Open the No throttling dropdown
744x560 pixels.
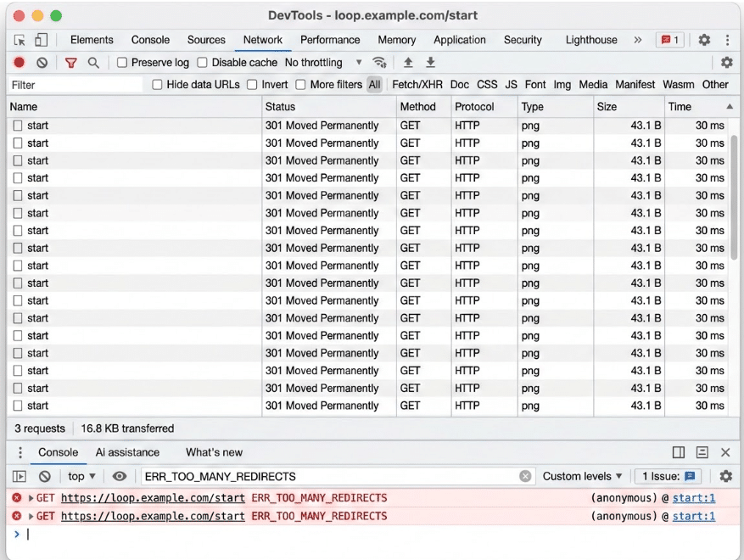[323, 63]
